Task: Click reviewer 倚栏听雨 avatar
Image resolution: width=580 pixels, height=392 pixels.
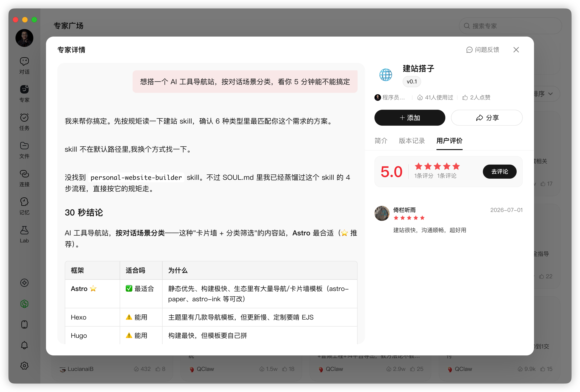Action: click(x=382, y=213)
